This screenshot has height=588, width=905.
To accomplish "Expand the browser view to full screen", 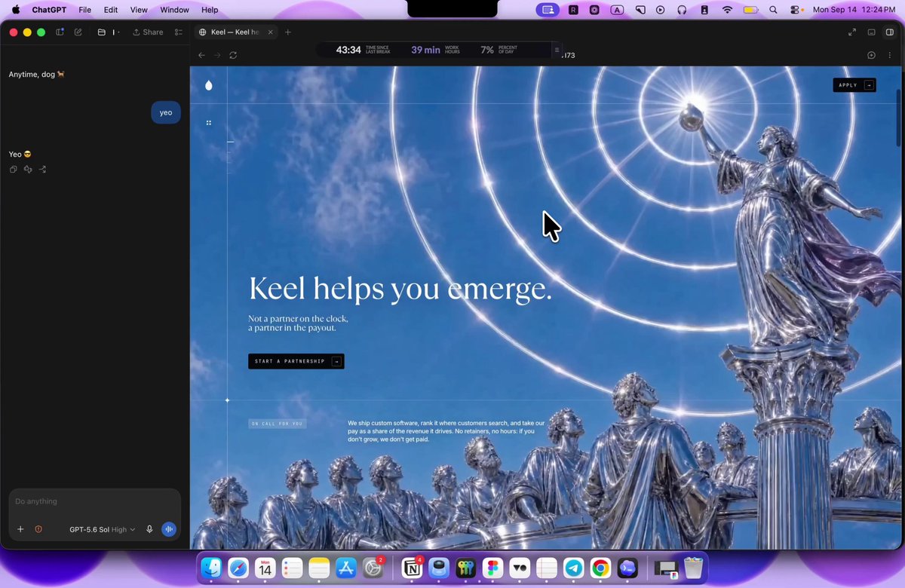I will [852, 32].
